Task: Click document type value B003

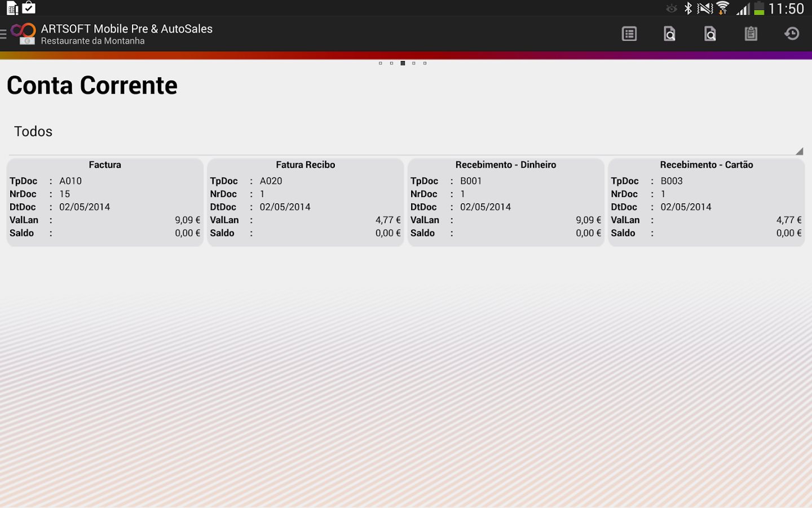Action: pos(672,181)
